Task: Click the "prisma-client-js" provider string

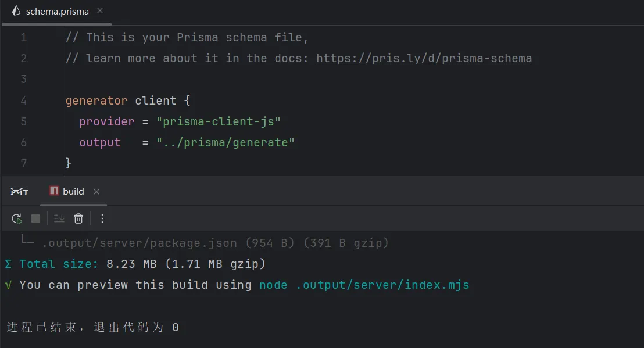Action: [218, 121]
